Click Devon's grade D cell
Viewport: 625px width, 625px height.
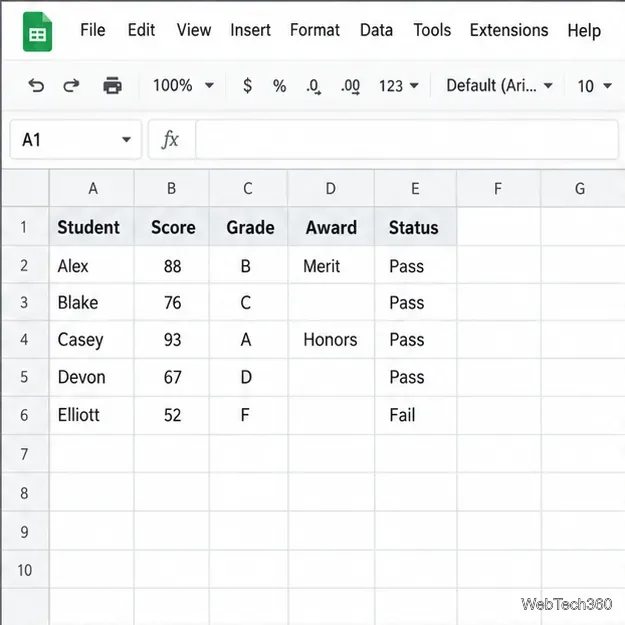248,377
